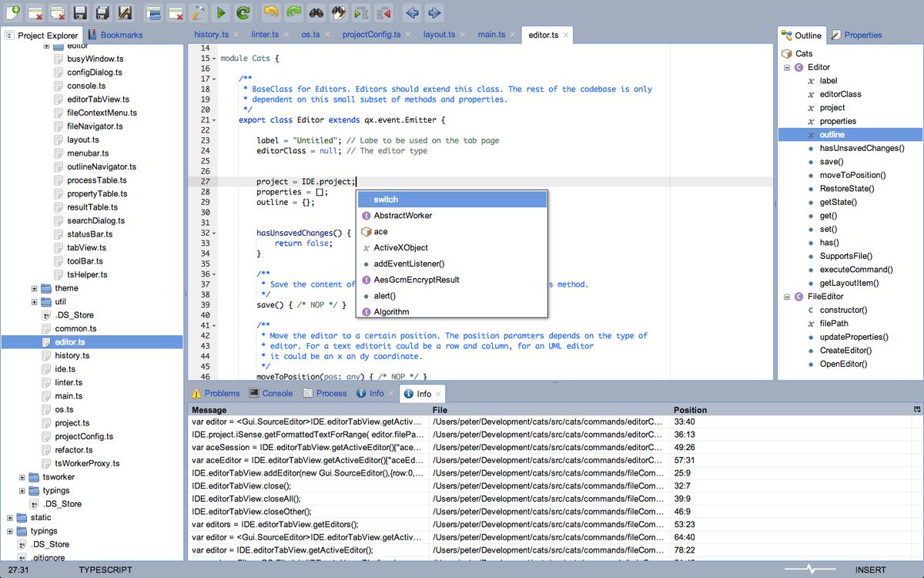The height and width of the screenshot is (578, 924).
Task: Open the linter.ts editor tab
Action: 264,35
